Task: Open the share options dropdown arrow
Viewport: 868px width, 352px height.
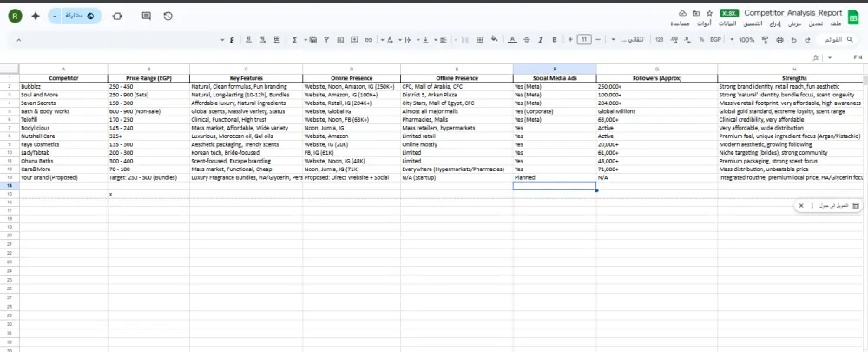Action: point(54,16)
